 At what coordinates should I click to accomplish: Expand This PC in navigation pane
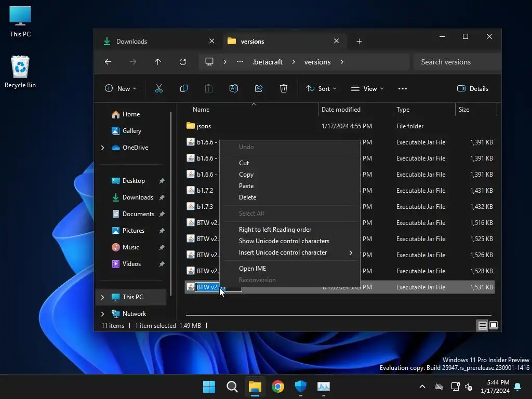coord(102,297)
